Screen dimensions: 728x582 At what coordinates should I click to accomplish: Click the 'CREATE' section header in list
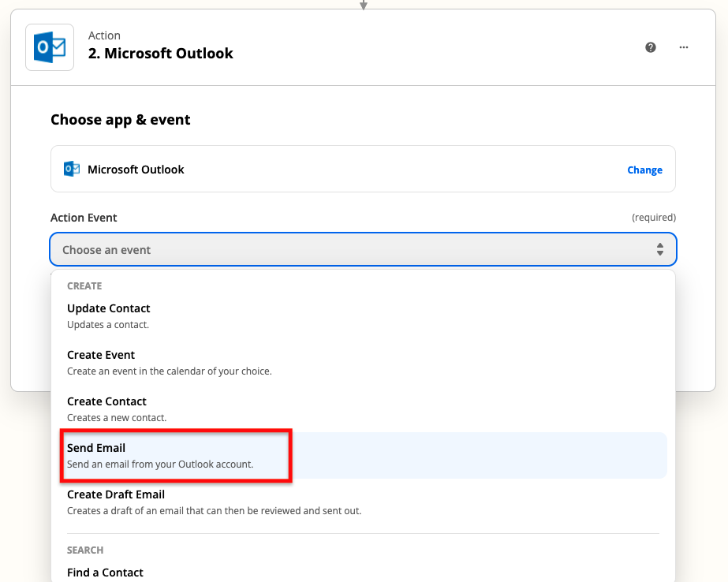click(84, 286)
